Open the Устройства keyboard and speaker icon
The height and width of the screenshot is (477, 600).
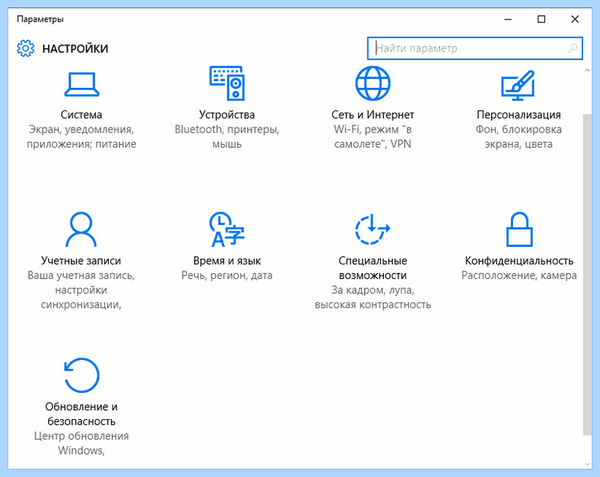tap(227, 83)
